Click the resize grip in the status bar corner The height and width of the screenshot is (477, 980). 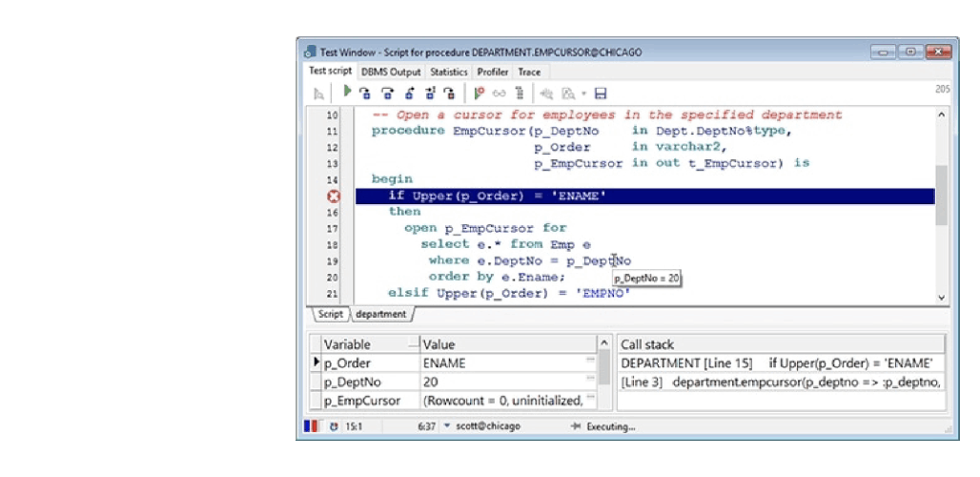click(x=949, y=429)
